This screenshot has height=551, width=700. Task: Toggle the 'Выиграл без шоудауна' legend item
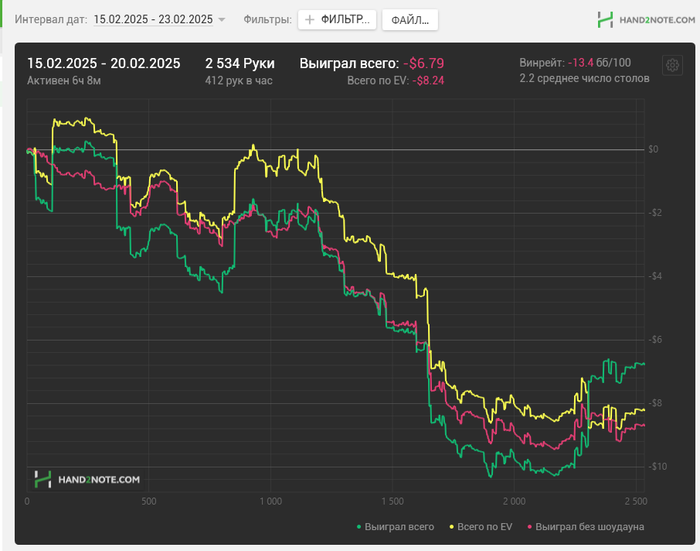pyautogui.click(x=586, y=527)
